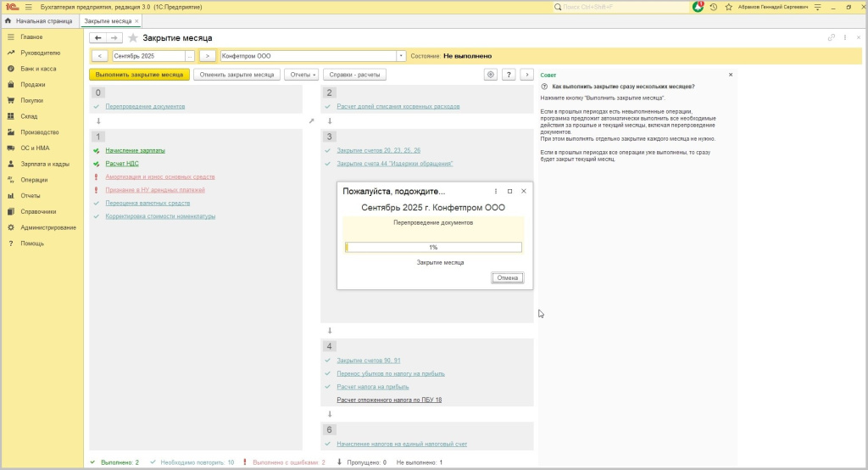Switch to the Начальная страница tab
Image resolution: width=868 pixels, height=470 pixels.
(x=39, y=20)
